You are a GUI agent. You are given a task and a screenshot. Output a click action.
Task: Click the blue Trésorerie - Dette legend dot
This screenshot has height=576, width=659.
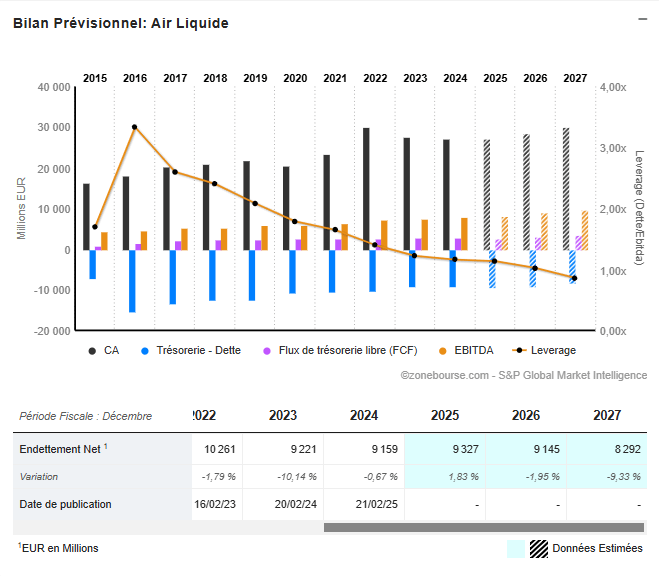[x=145, y=351]
